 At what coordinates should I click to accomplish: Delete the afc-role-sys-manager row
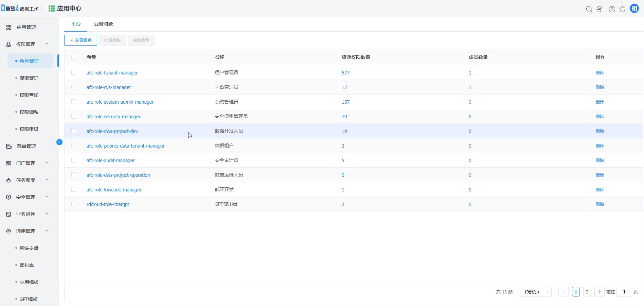point(600,87)
